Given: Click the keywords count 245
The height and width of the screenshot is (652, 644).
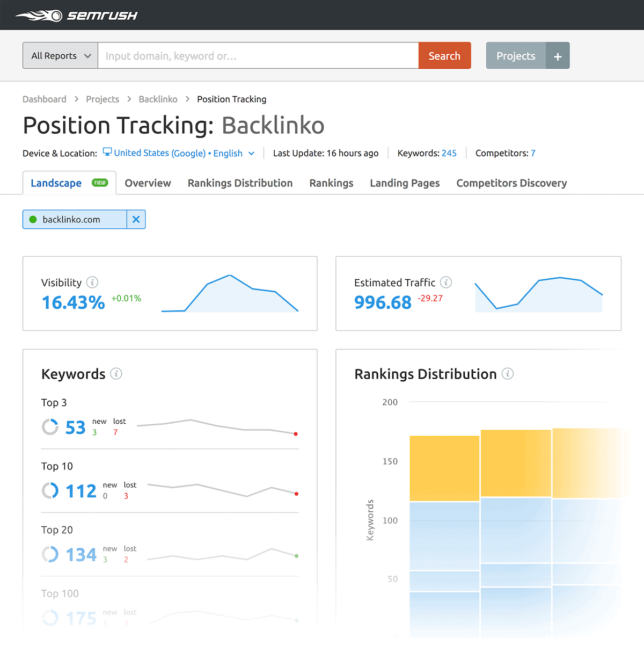Looking at the screenshot, I should 449,153.
